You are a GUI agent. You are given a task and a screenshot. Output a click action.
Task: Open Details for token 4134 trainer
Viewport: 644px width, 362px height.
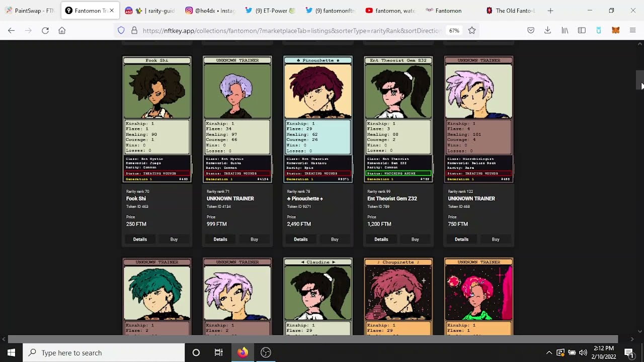220,239
